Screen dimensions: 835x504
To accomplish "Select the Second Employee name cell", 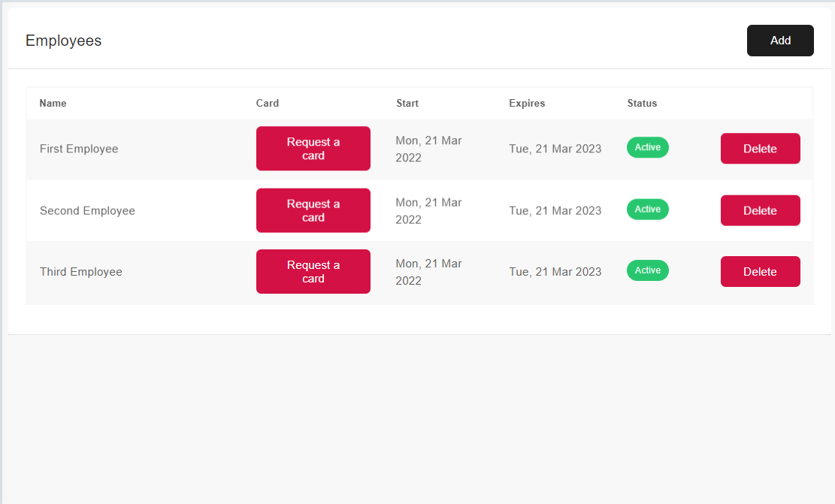I will [87, 211].
